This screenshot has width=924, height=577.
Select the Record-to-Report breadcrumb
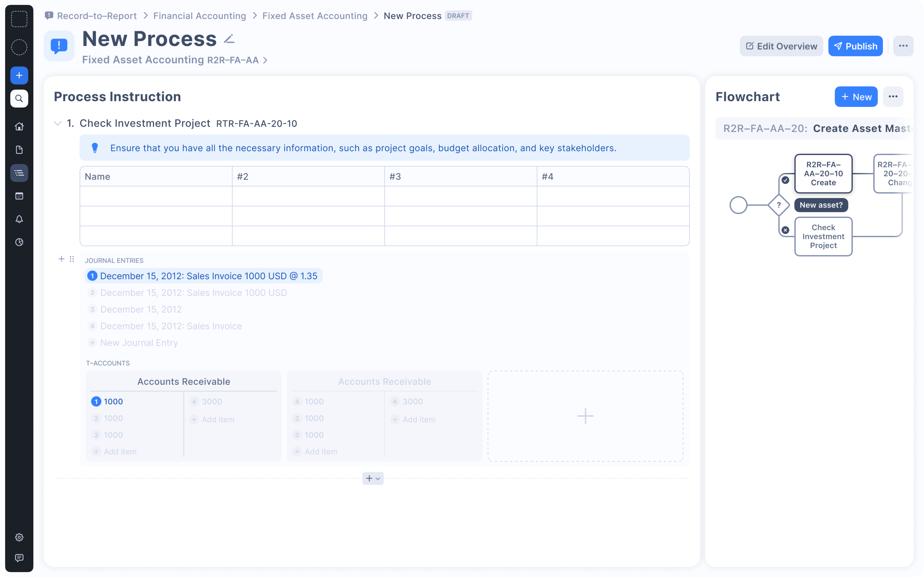point(96,16)
